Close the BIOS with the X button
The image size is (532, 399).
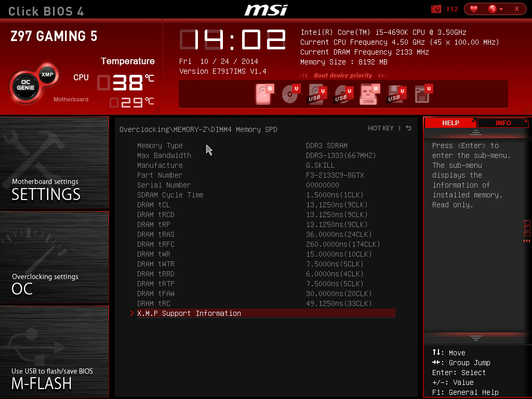[517, 9]
